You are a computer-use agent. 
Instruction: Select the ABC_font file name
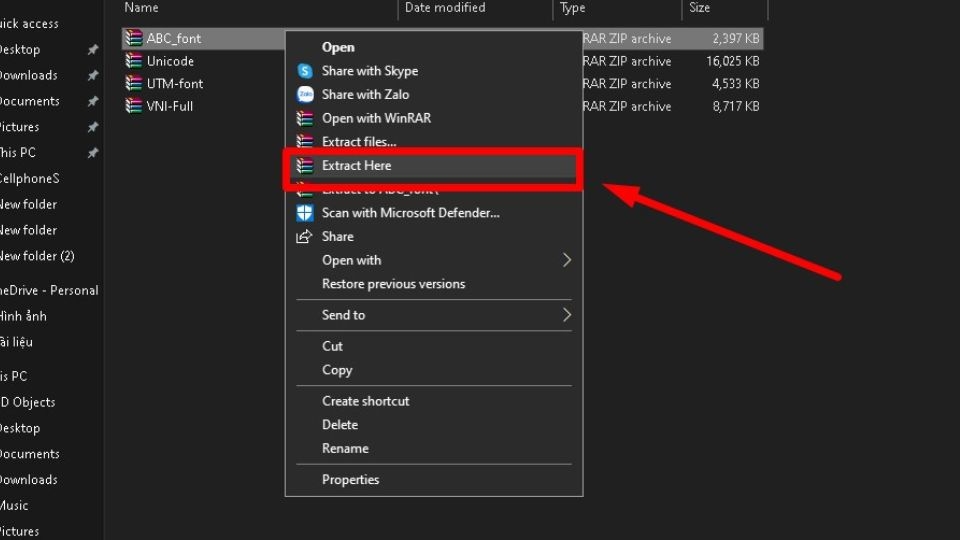click(174, 38)
